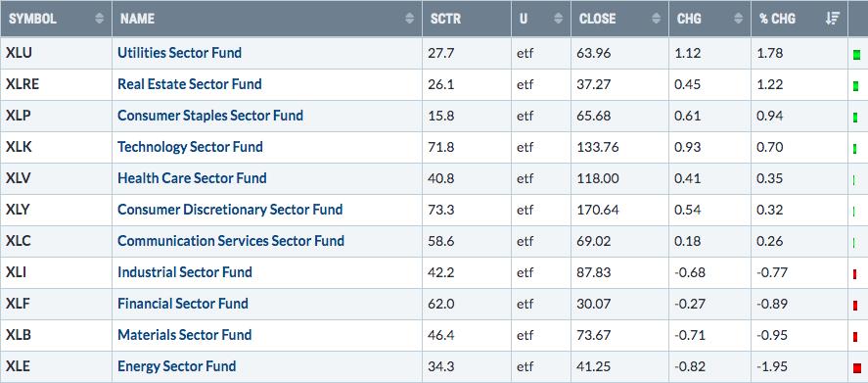Open Energy Sector Fund link
The width and height of the screenshot is (868, 383).
[176, 366]
